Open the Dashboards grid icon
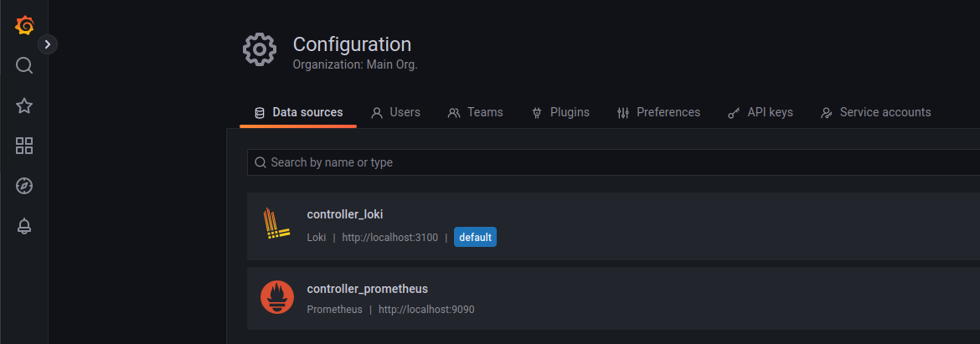Image resolution: width=980 pixels, height=344 pixels. click(x=23, y=146)
